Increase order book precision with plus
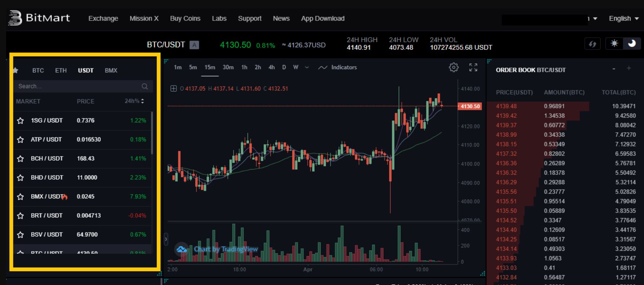Image resolution: width=644 pixels, height=285 pixels. click(x=629, y=68)
